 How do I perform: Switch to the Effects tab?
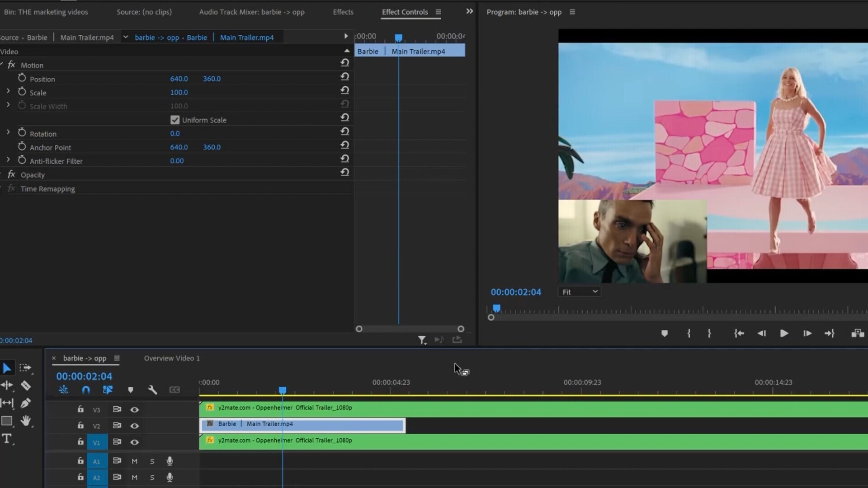[x=343, y=12]
